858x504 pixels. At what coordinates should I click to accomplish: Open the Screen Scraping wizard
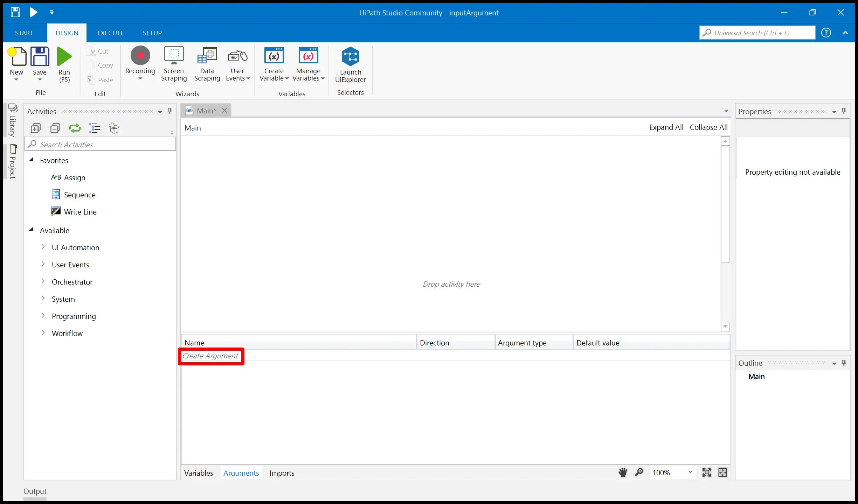[x=174, y=64]
